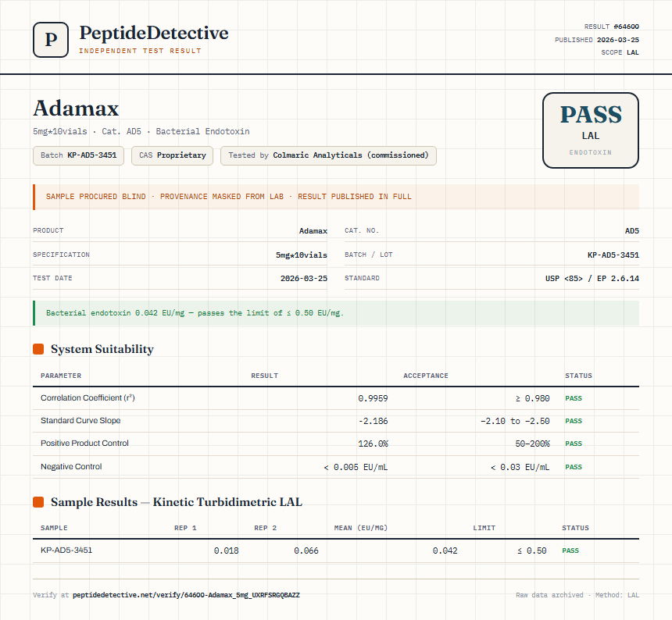Click the acceptance range -2.10 to -2.50
The height and width of the screenshot is (620, 672).
pyautogui.click(x=515, y=422)
